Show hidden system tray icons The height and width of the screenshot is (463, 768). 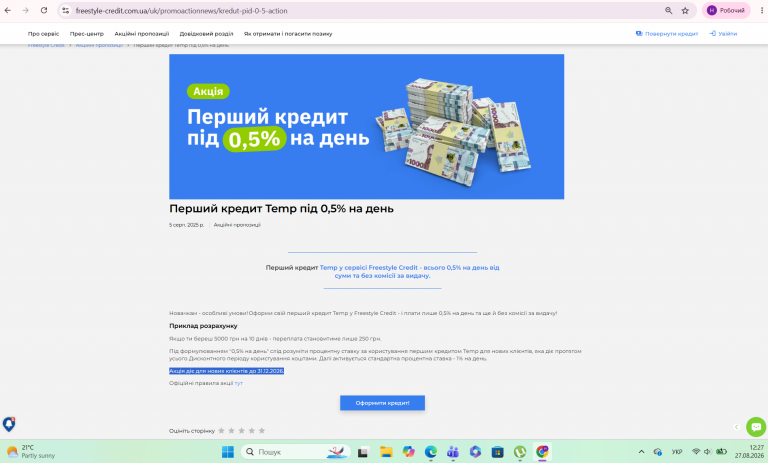(641, 452)
